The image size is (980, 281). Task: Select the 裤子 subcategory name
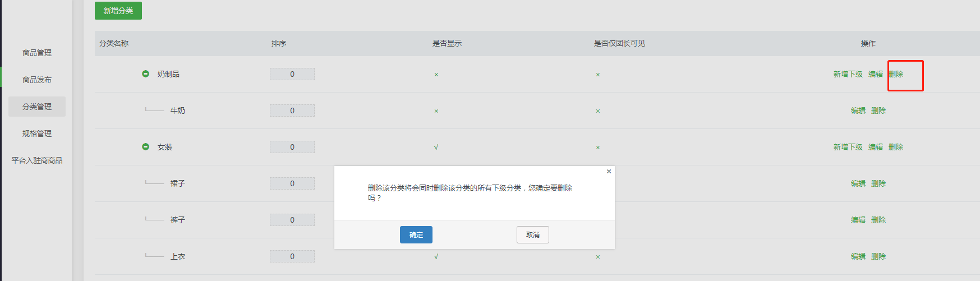(178, 220)
